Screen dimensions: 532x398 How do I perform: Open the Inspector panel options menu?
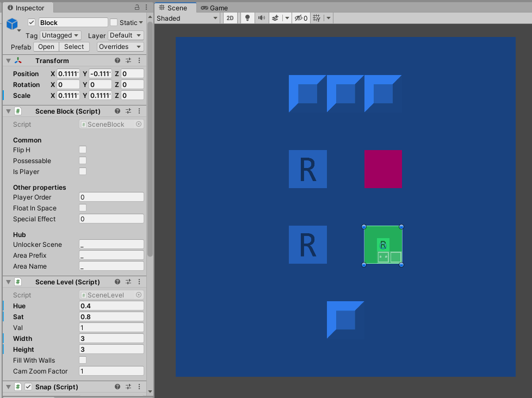[x=146, y=7]
